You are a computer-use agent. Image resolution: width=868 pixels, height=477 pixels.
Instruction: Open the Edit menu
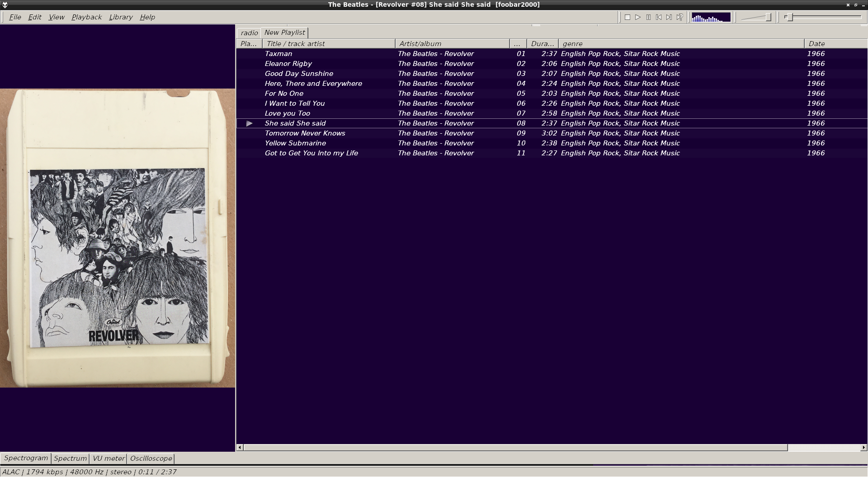pyautogui.click(x=35, y=17)
